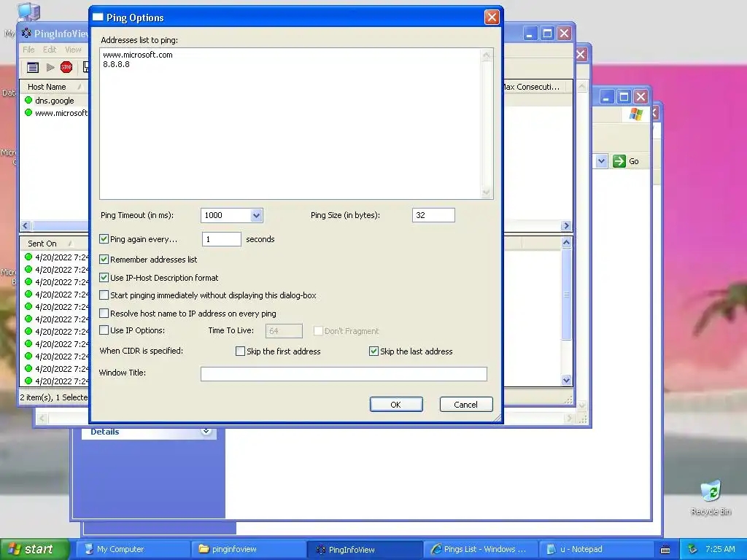
Task: Toggle the 'Ping again every...' checkbox
Action: click(x=104, y=238)
